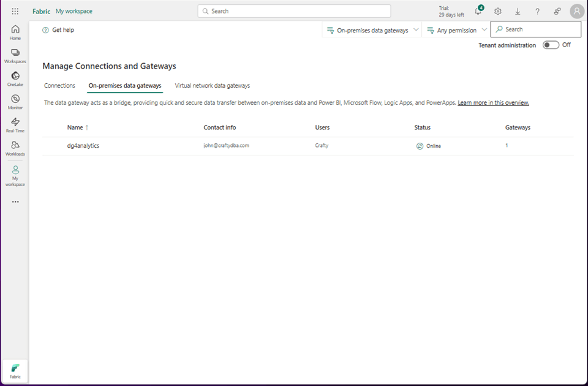The height and width of the screenshot is (386, 588).
Task: Select the dg4analytics gateway row name
Action: click(x=83, y=146)
